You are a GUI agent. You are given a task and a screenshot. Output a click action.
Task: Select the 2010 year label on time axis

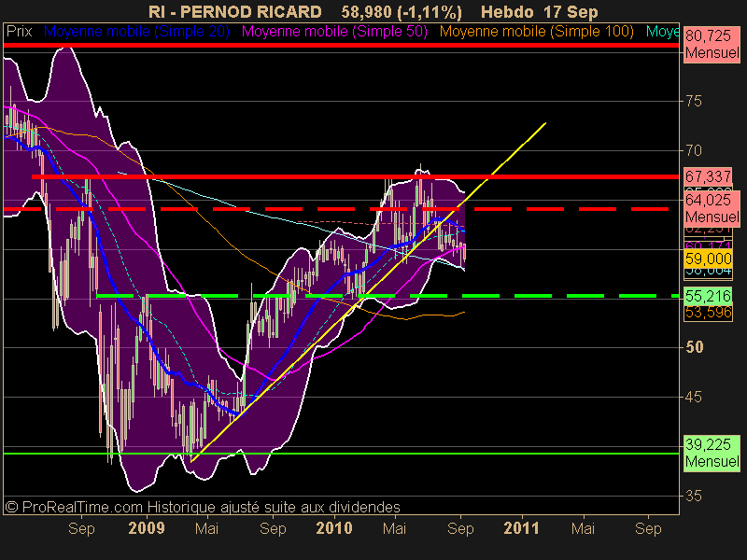point(334,528)
